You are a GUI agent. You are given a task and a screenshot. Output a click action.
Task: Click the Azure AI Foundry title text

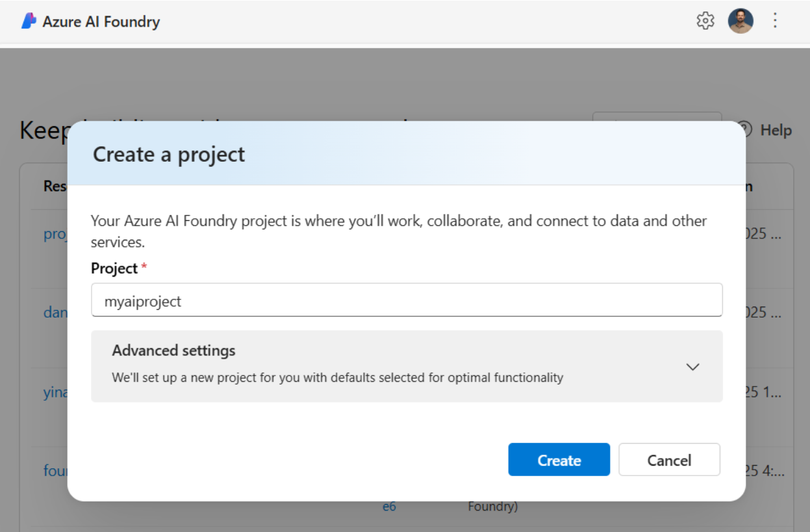(x=101, y=21)
